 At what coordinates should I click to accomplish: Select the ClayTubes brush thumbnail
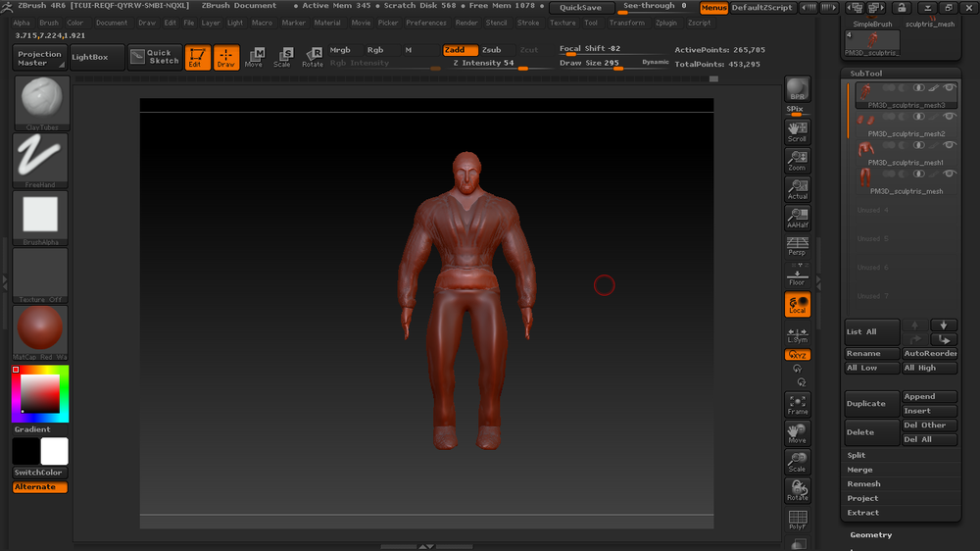pyautogui.click(x=40, y=103)
